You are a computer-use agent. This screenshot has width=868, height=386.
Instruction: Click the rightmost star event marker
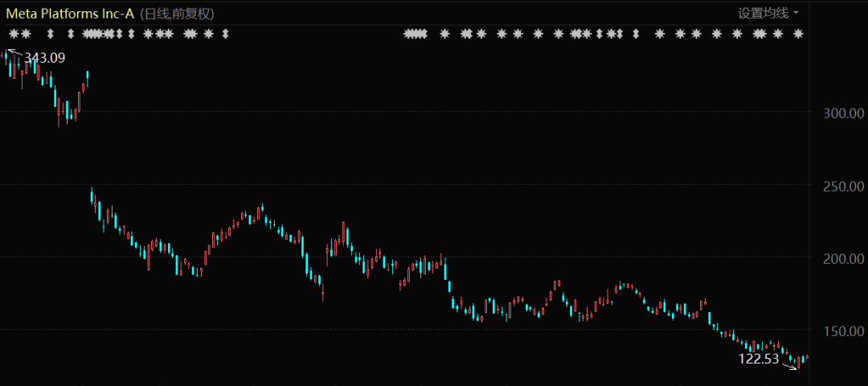click(x=798, y=34)
